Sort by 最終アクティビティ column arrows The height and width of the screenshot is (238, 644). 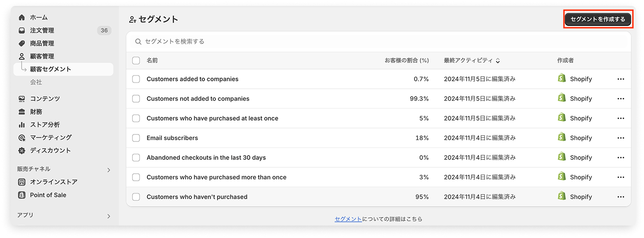(x=498, y=61)
